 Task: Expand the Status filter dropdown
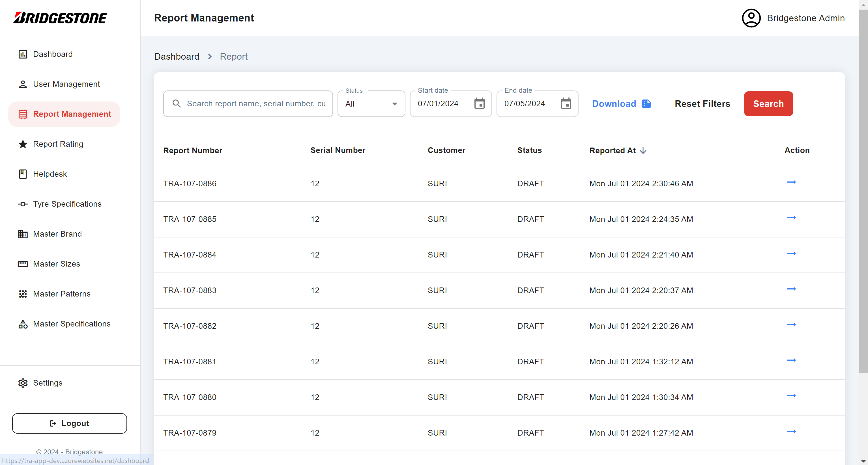tap(371, 104)
